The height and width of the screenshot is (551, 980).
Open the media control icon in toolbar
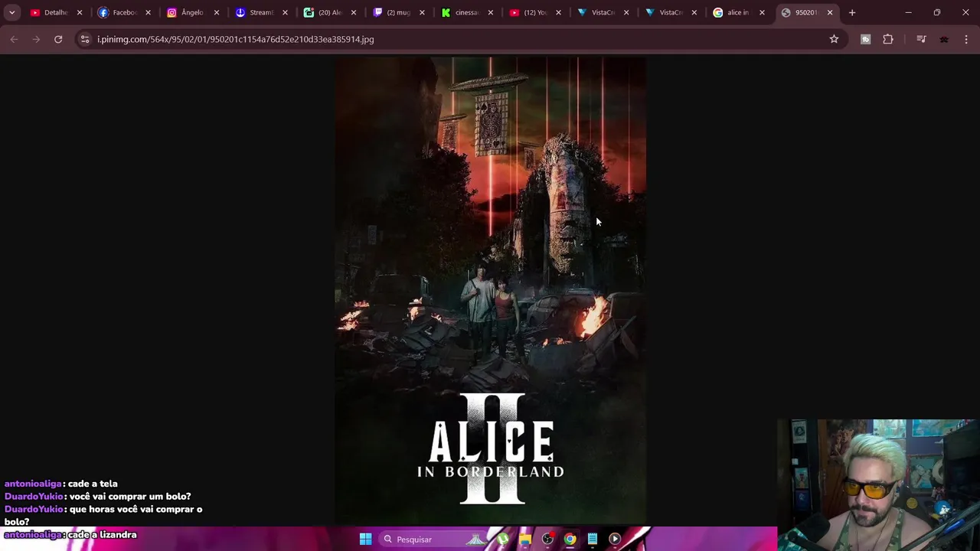pyautogui.click(x=921, y=39)
